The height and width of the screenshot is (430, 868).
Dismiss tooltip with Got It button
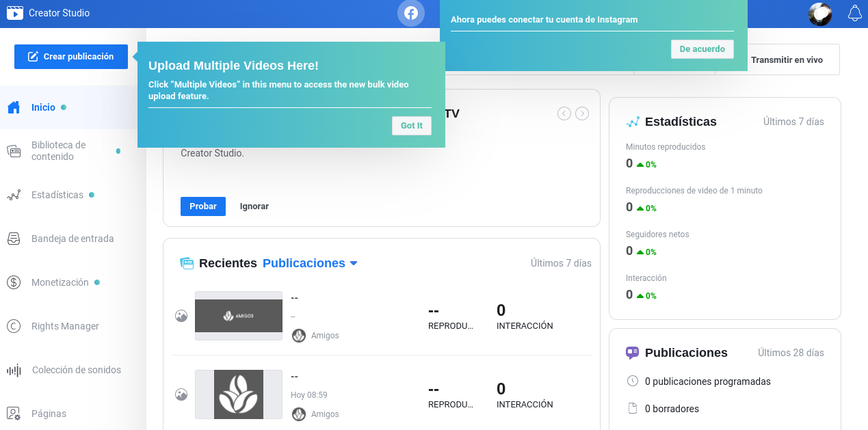tap(412, 126)
